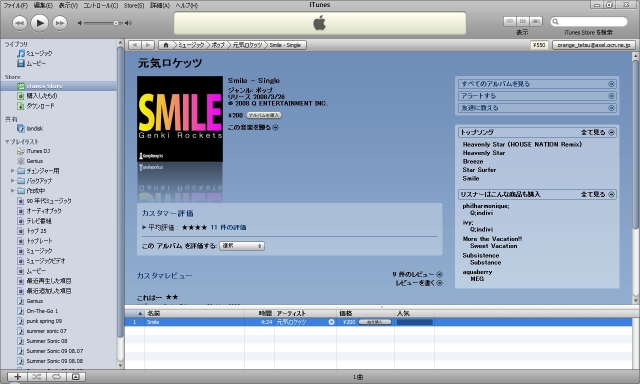Switch to the grid view icon

point(522,21)
